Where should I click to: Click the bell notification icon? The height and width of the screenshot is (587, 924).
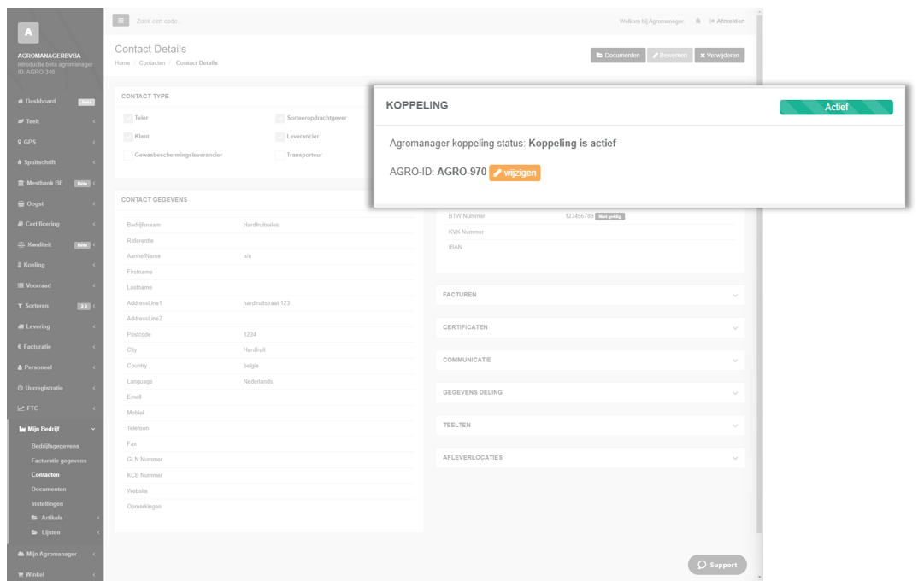coord(697,21)
